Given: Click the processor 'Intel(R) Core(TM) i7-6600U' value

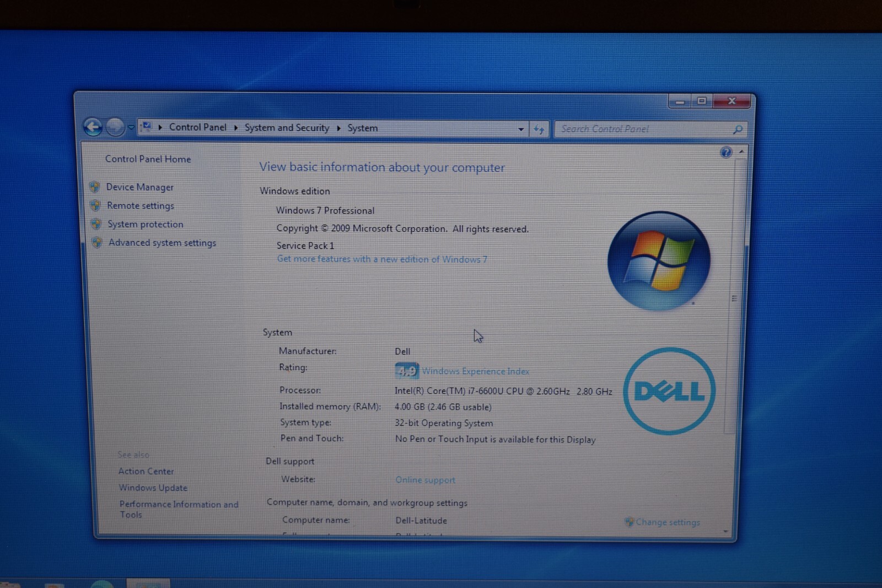Looking at the screenshot, I should pyautogui.click(x=503, y=391).
